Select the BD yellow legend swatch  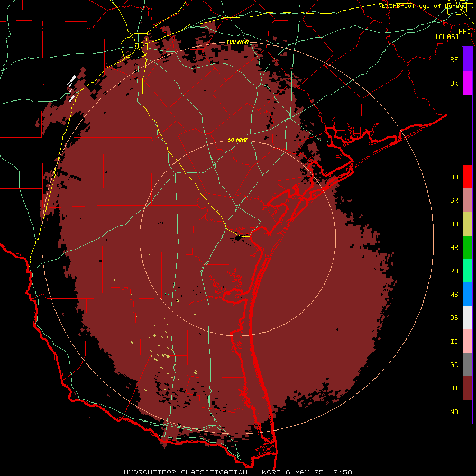point(467,224)
